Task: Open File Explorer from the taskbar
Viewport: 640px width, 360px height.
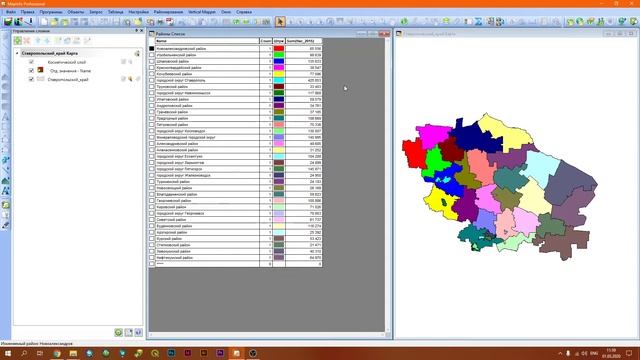Action: tap(73, 353)
